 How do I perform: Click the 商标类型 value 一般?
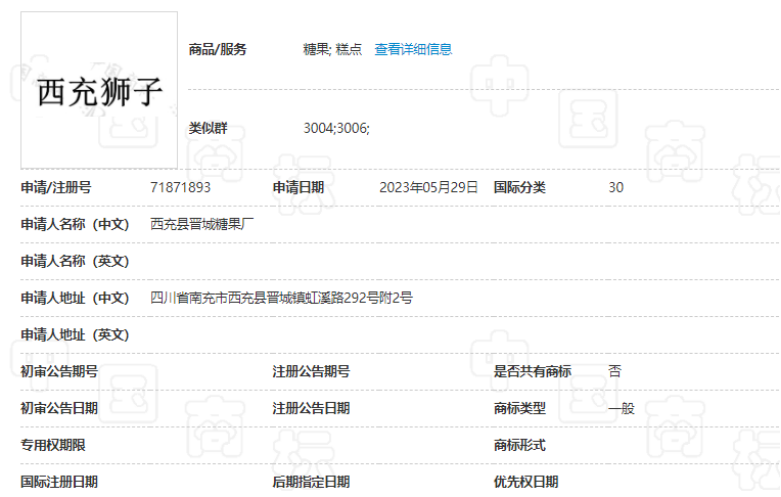pyautogui.click(x=621, y=408)
